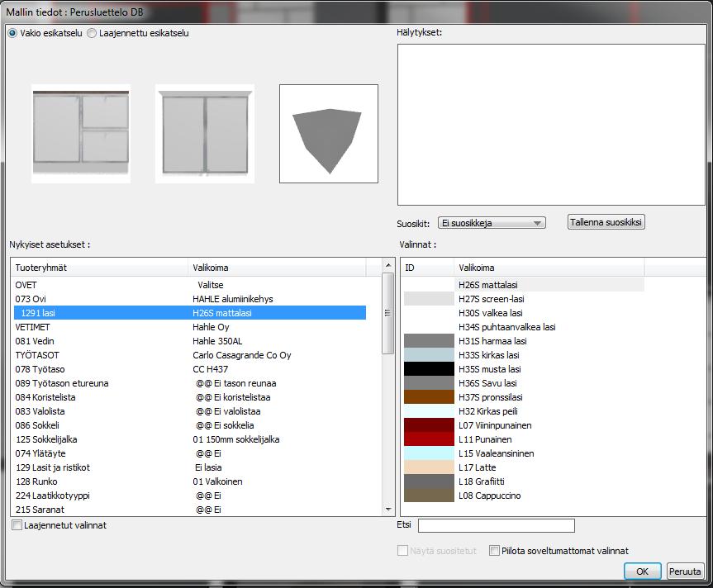Click the Hälytykset alerts box
The height and width of the screenshot is (588, 713).
(551, 125)
